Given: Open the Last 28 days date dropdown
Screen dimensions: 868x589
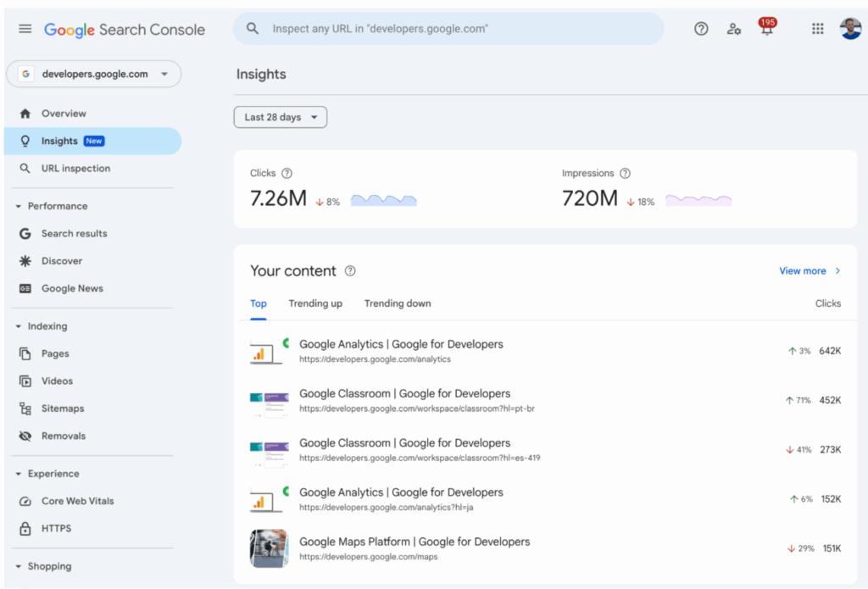Looking at the screenshot, I should [x=280, y=118].
